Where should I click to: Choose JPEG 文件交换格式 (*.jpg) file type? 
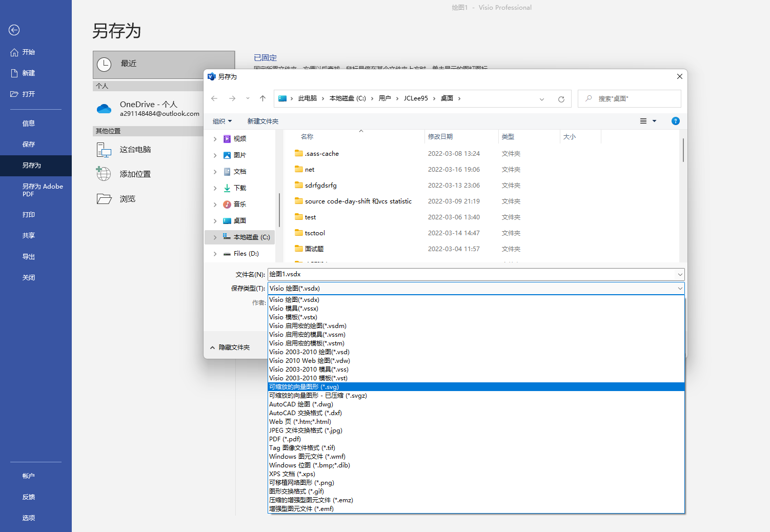coord(476,430)
